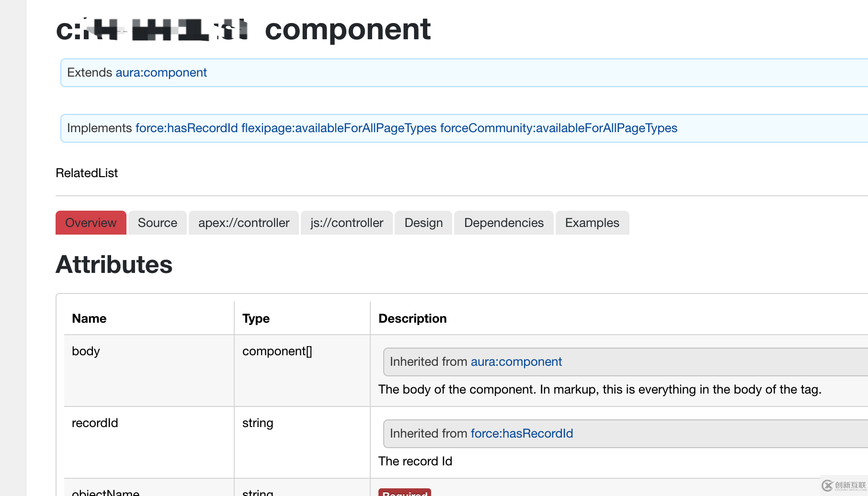Open forceCommunity:availableForAllPageTypes link
Viewport: 868px width, 496px height.
[559, 128]
